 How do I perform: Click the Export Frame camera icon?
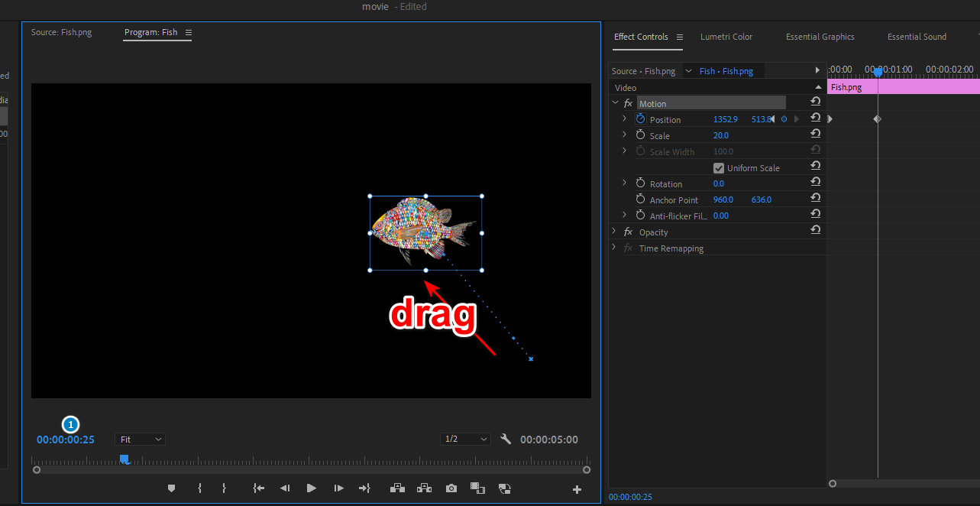coord(451,488)
